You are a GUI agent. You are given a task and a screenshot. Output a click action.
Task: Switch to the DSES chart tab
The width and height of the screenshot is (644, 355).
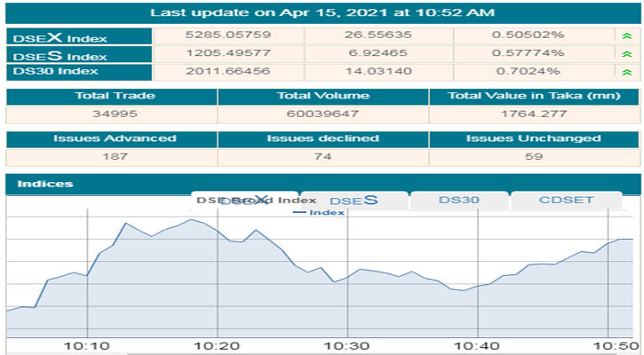354,201
